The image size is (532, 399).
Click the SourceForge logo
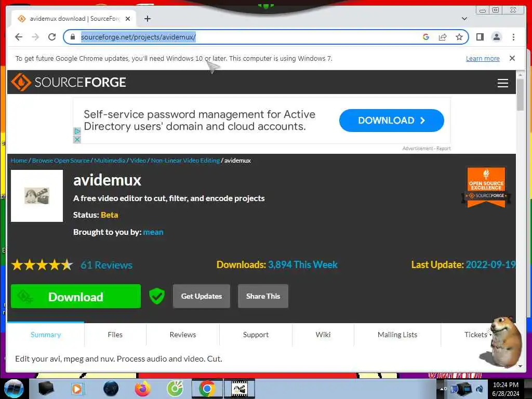69,82
